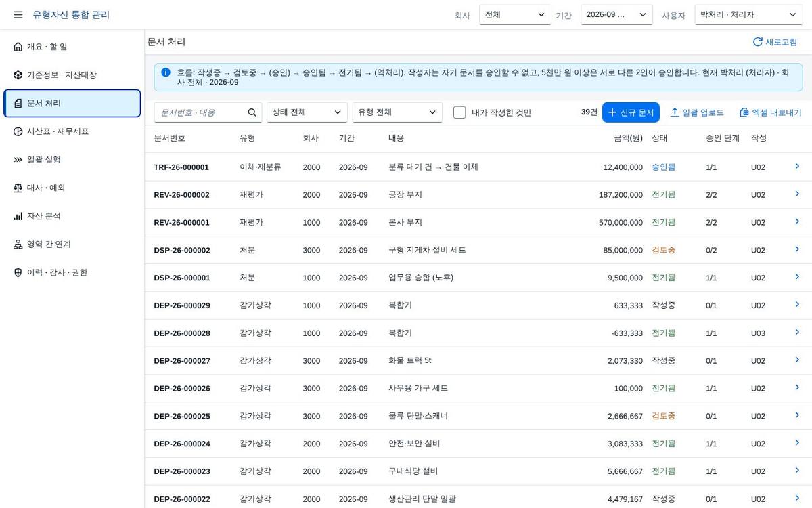Open 대사 · 예외 in the sidebar
The width and height of the screenshot is (812, 508).
coord(72,188)
